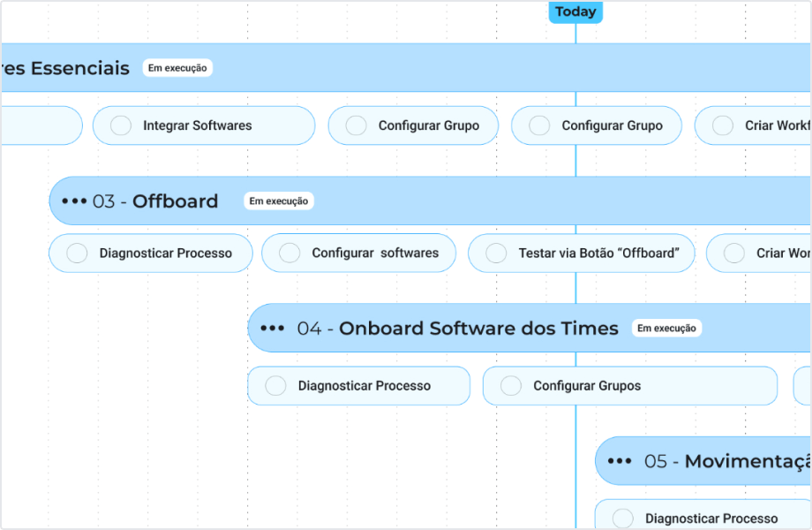Open the three-dot menu on 04 - Onboard Software

pyautogui.click(x=273, y=329)
